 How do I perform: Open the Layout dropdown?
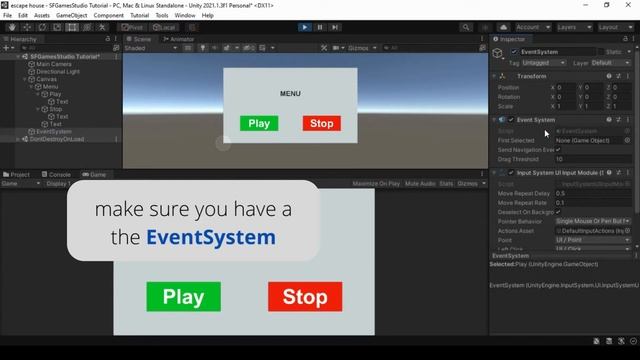(615, 27)
